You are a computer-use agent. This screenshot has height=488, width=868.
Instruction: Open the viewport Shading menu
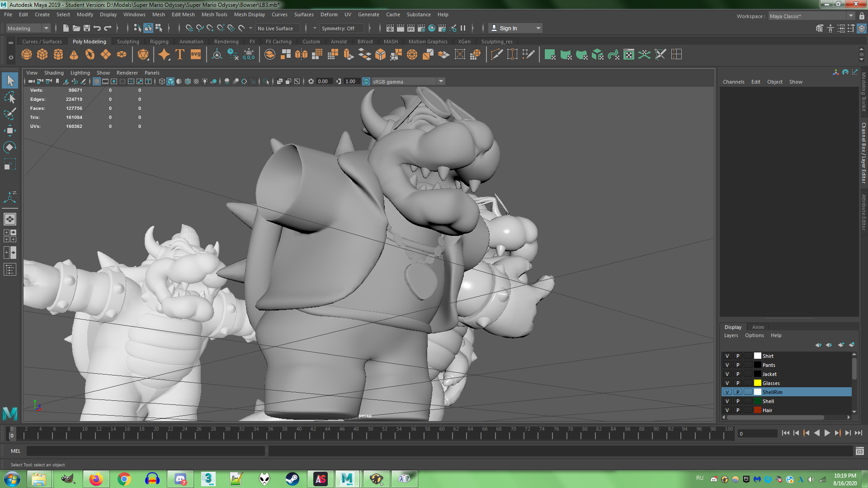tap(54, 73)
